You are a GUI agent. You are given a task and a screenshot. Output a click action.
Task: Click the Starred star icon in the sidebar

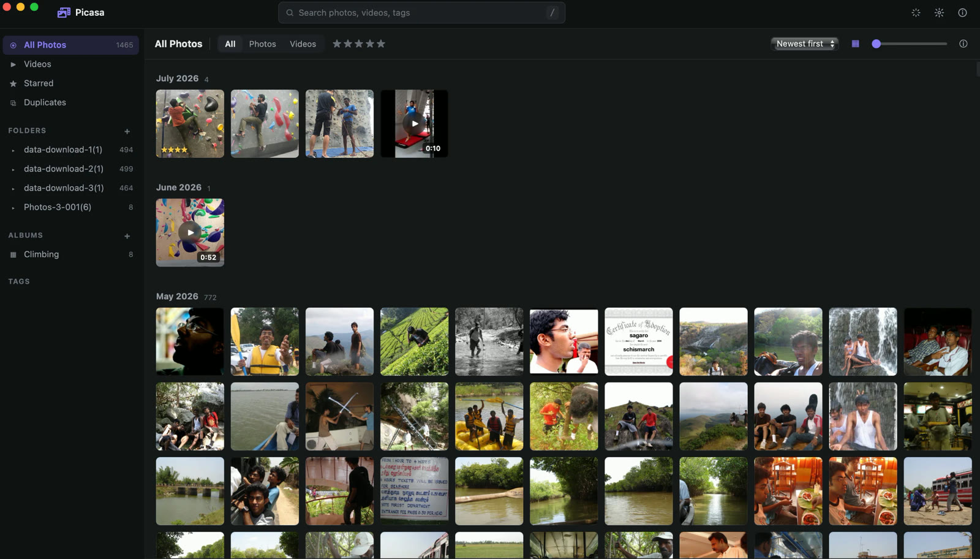coord(13,83)
